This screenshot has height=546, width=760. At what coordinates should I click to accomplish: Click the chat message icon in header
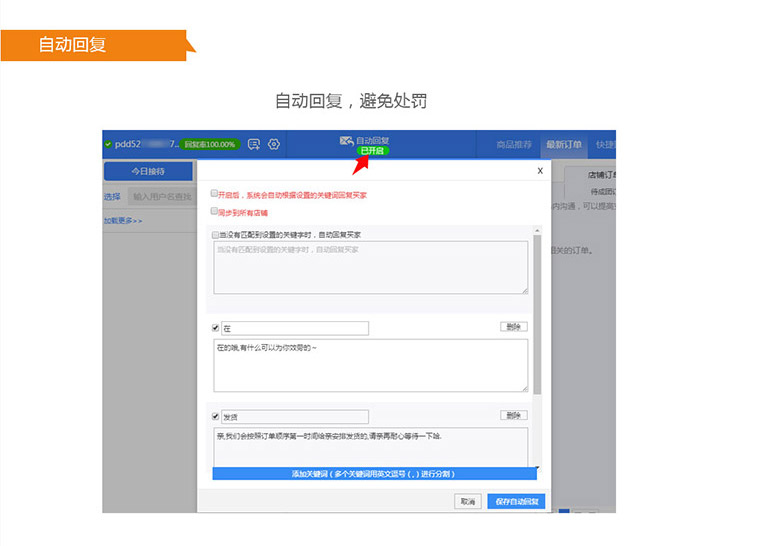click(x=253, y=144)
